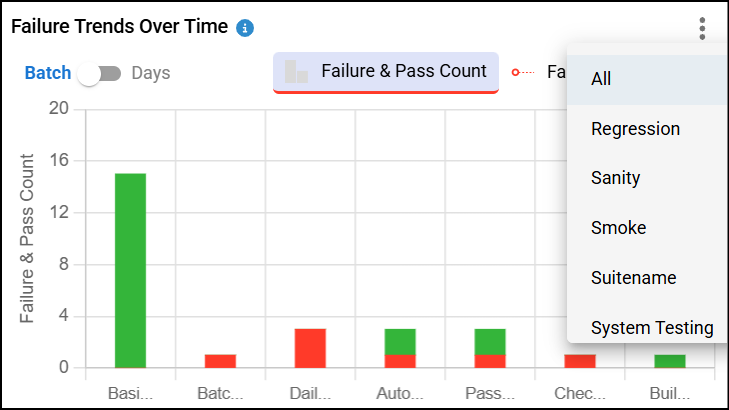
Task: Click the Days label
Action: [x=151, y=73]
